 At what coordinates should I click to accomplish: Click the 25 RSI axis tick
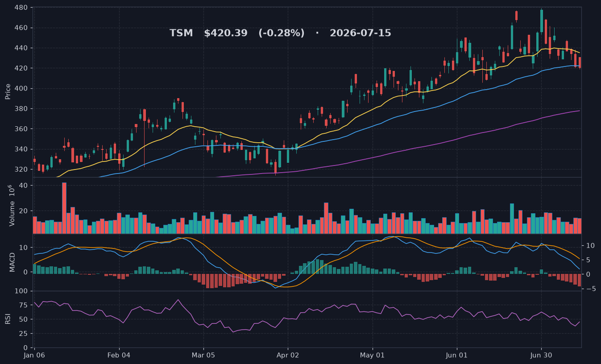point(24,334)
